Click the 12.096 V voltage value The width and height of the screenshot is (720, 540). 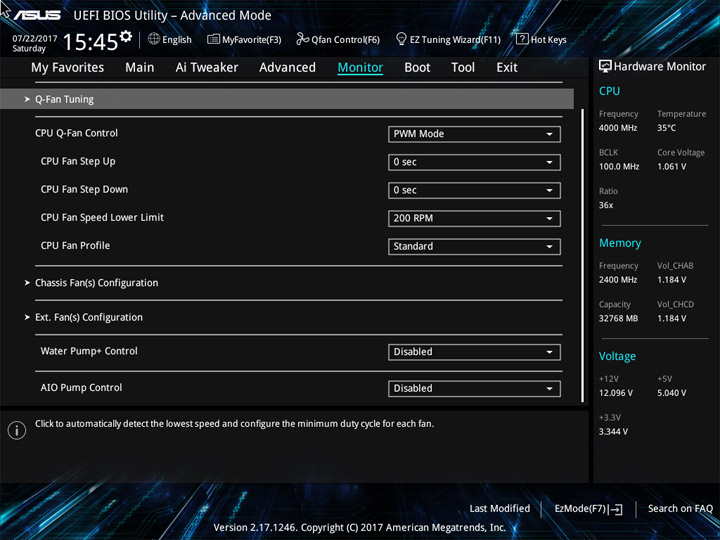[615, 393]
